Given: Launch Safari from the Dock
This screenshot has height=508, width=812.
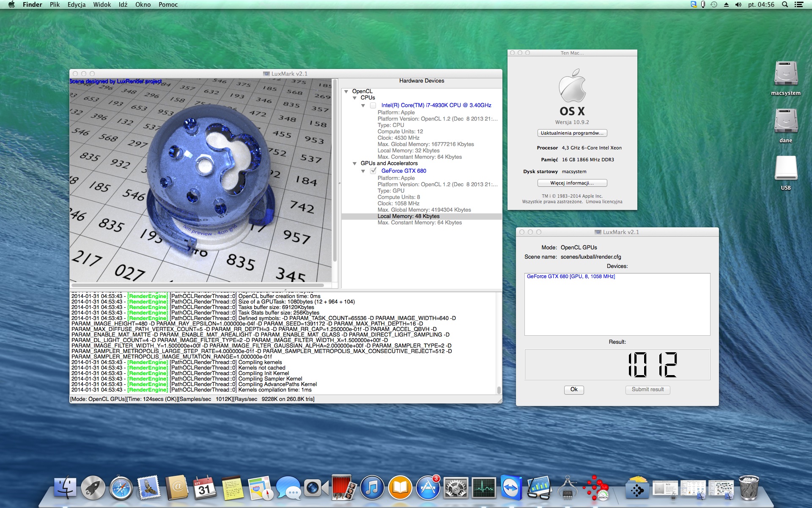Looking at the screenshot, I should click(121, 488).
